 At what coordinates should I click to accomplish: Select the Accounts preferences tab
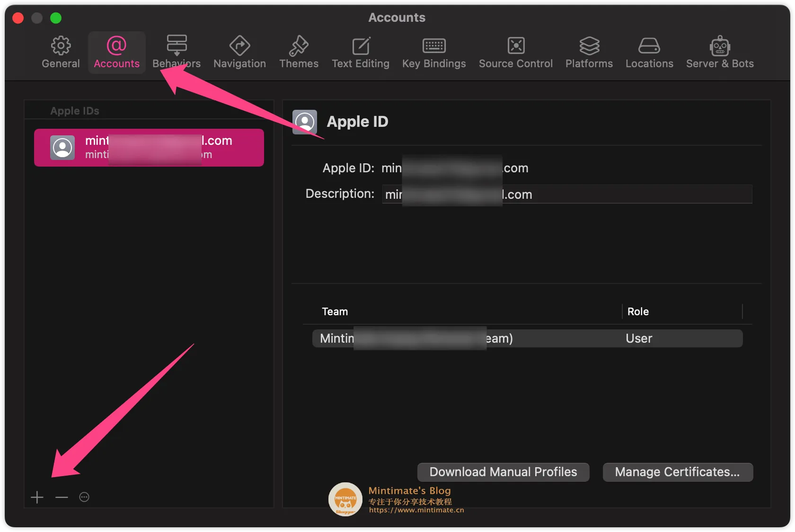116,52
